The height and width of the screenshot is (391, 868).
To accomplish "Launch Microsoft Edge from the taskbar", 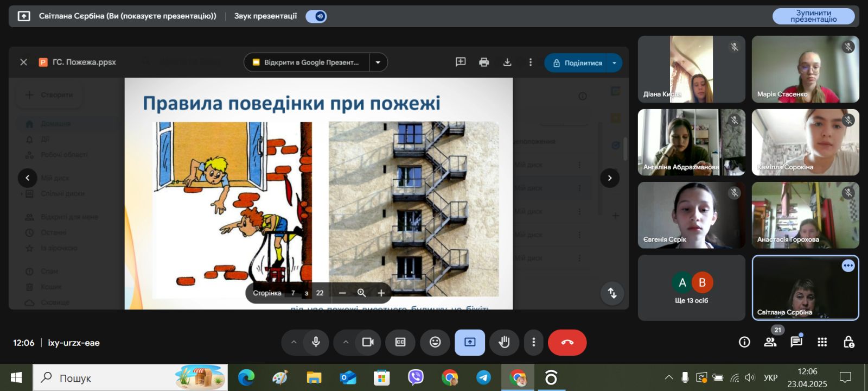I will pyautogui.click(x=246, y=377).
